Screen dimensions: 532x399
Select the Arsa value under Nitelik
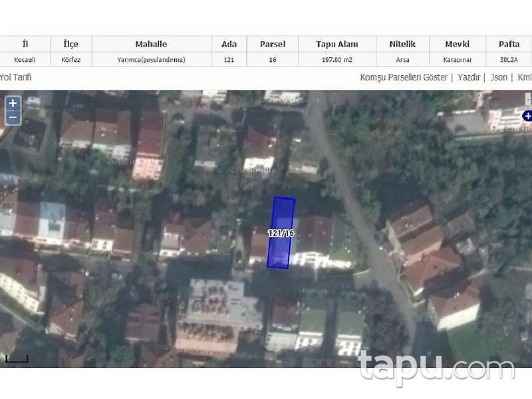(x=402, y=60)
